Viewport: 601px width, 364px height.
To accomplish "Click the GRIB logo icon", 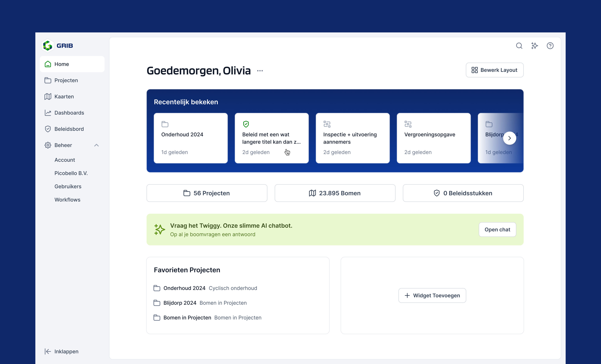I will pyautogui.click(x=48, y=45).
